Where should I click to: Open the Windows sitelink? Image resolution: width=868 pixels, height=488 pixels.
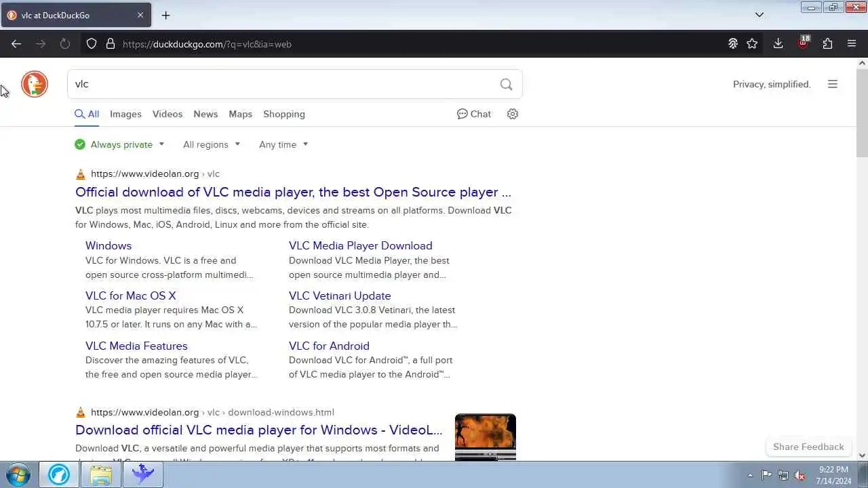[x=108, y=245]
